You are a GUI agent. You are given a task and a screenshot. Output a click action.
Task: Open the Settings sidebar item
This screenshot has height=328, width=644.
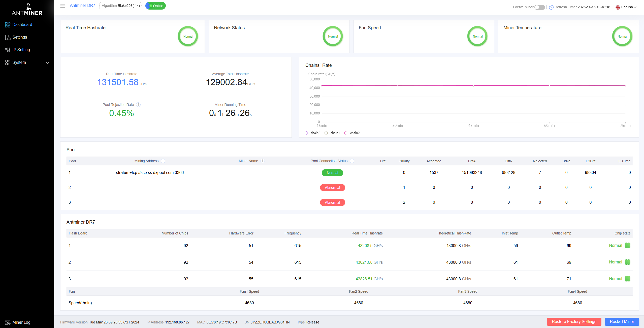coord(20,37)
